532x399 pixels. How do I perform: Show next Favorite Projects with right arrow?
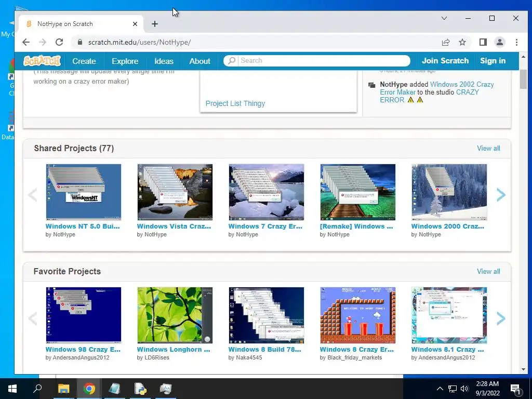pos(501,318)
